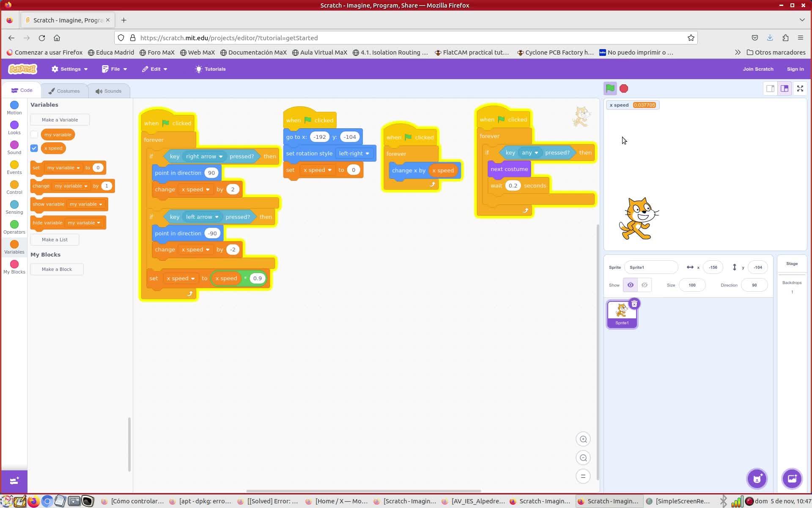This screenshot has height=508, width=812.
Task: Click the sprite Size input field
Action: [692, 285]
